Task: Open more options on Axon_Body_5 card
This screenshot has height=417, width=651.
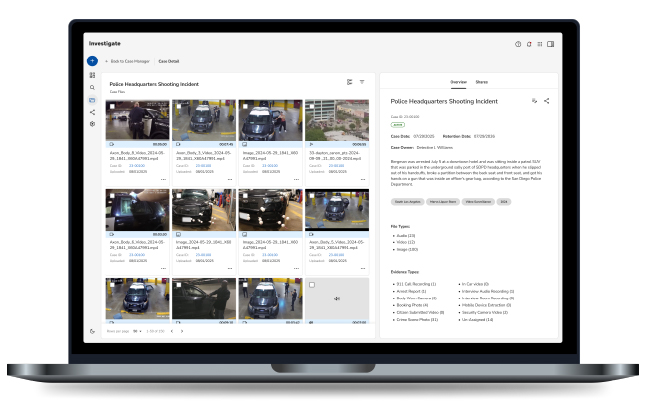Action: pyautogui.click(x=363, y=268)
